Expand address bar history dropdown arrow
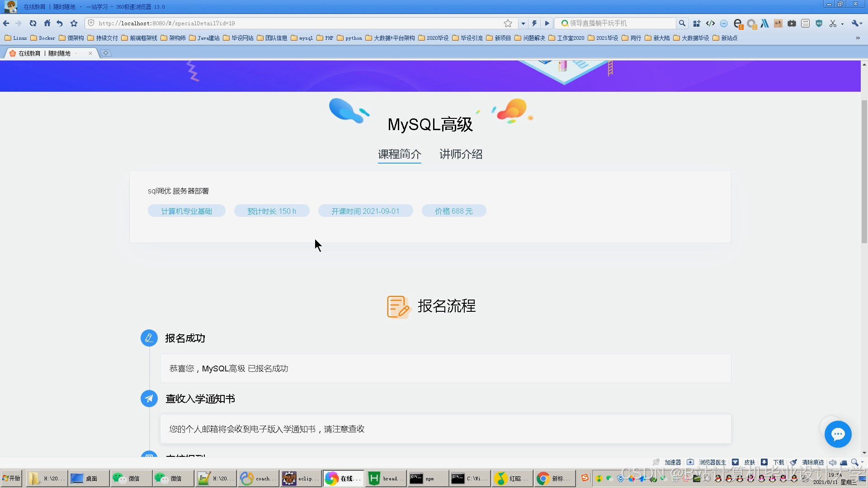Screen dimensions: 868x488 (x=523, y=23)
